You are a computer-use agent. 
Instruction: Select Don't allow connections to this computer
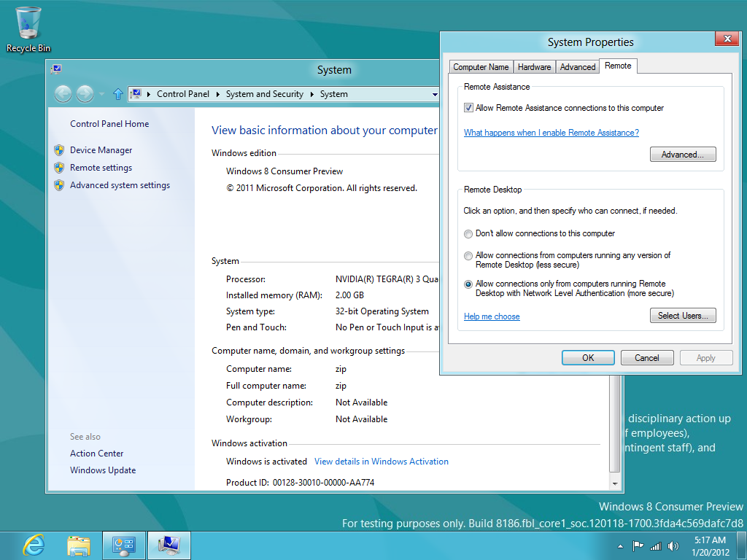[x=468, y=234]
